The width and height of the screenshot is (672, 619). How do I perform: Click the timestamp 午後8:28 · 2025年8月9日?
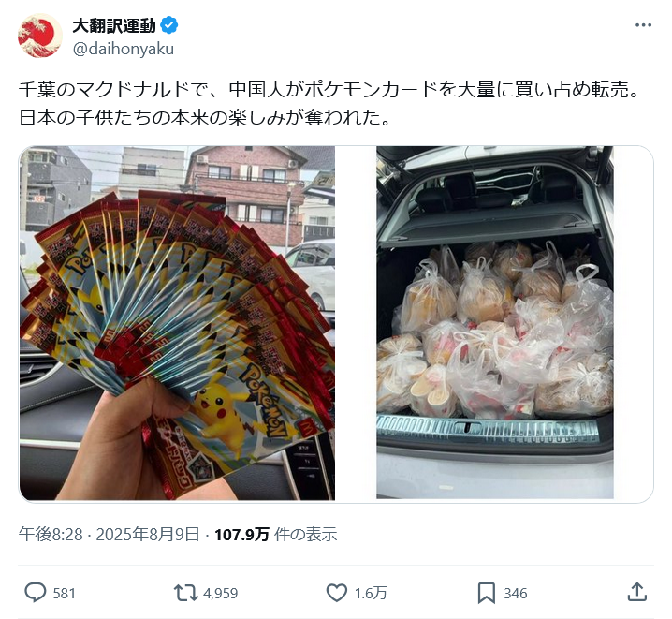point(109,535)
